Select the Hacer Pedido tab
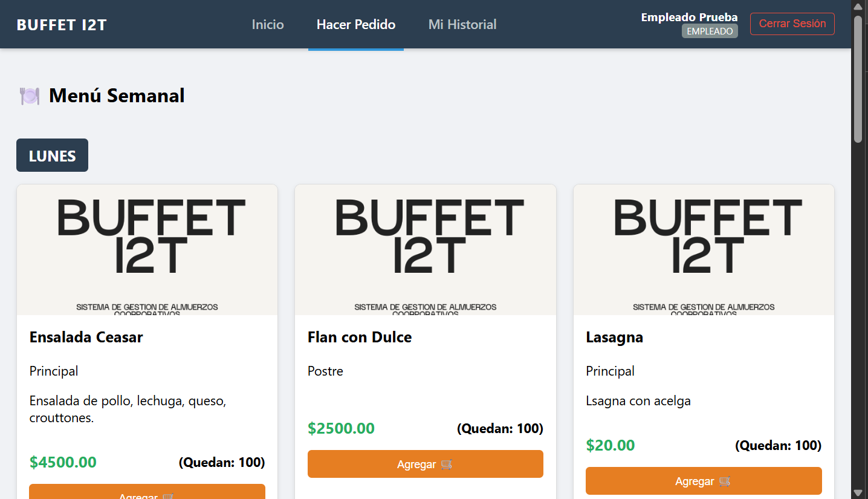The image size is (868, 499). coord(356,25)
